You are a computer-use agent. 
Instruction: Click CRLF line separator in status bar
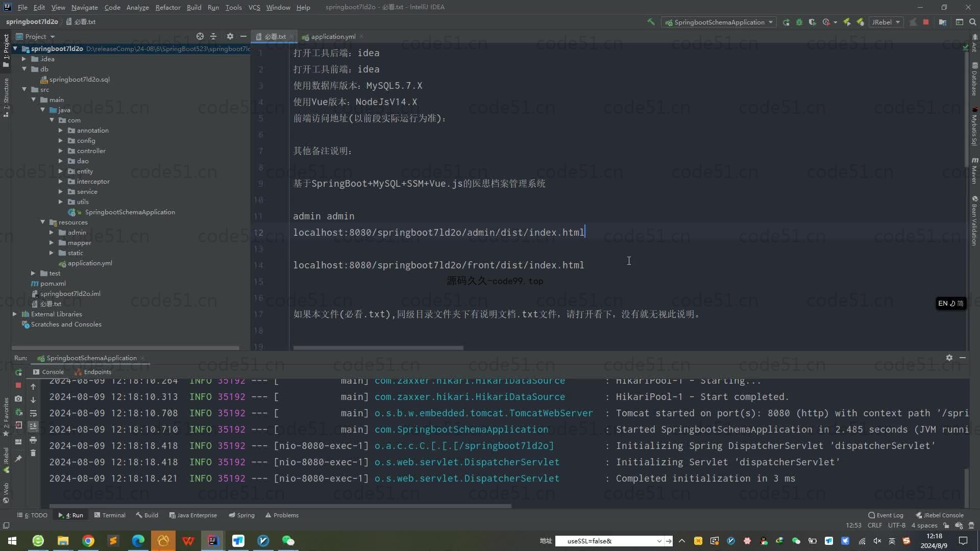(874, 525)
